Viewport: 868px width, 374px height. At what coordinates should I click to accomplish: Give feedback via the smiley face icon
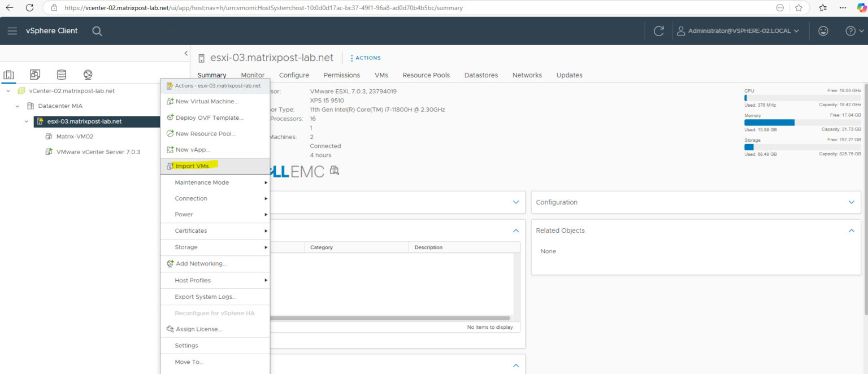pos(823,31)
